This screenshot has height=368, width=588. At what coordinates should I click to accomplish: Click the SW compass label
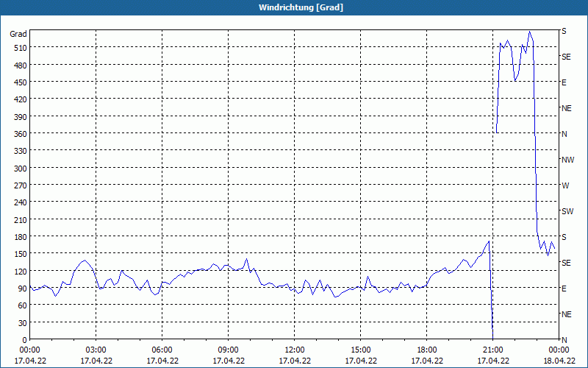567,211
